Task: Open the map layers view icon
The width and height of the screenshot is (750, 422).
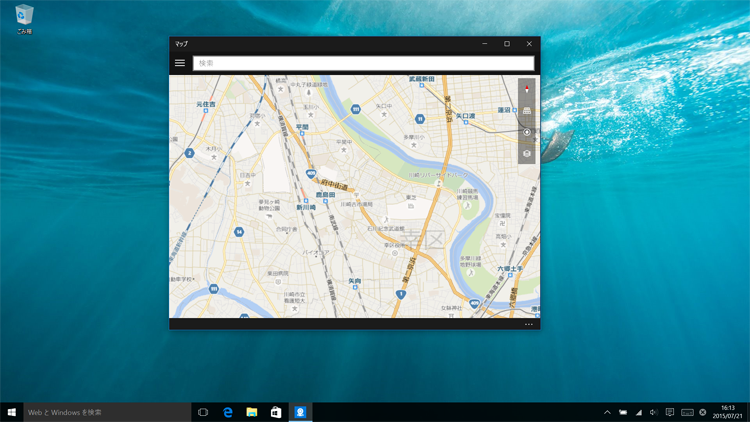Action: (x=527, y=153)
